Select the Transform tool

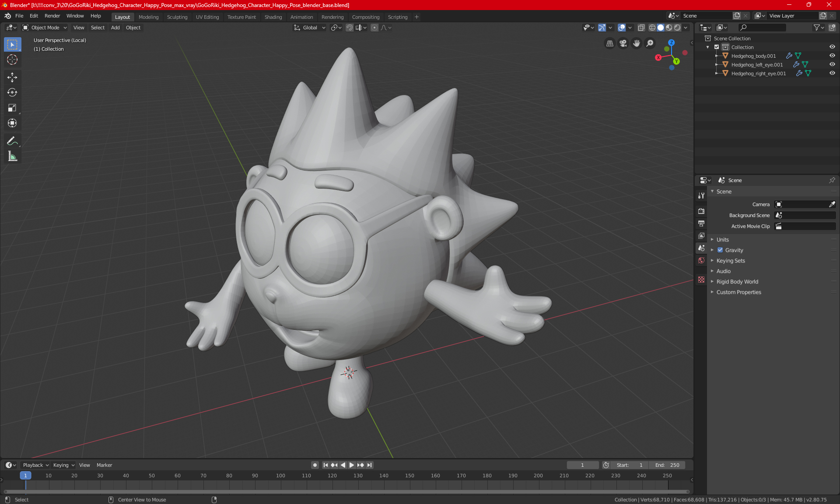point(12,123)
